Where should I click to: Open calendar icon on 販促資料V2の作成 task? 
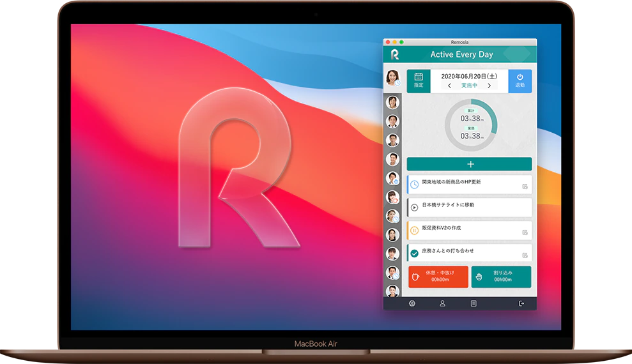point(525,232)
